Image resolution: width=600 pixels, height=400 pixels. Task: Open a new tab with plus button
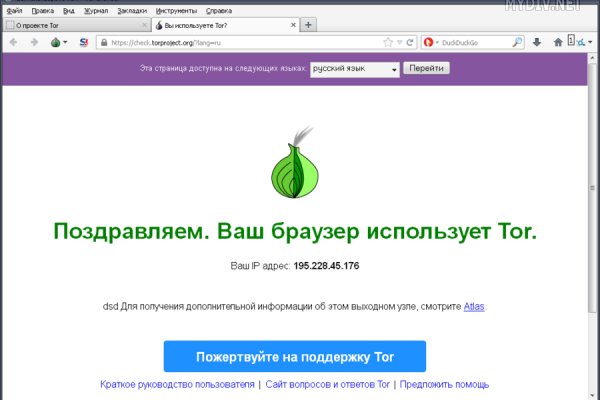(308, 24)
